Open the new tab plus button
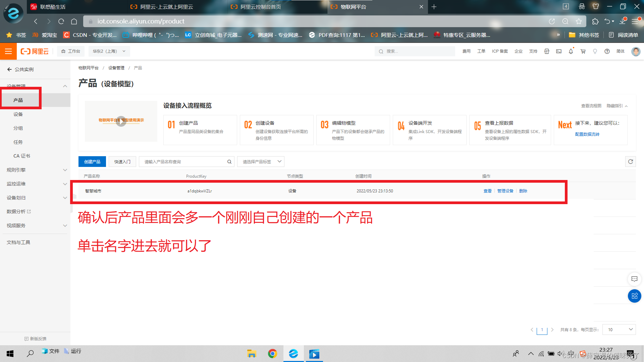Viewport: 644px width, 362px height. [x=434, y=7]
